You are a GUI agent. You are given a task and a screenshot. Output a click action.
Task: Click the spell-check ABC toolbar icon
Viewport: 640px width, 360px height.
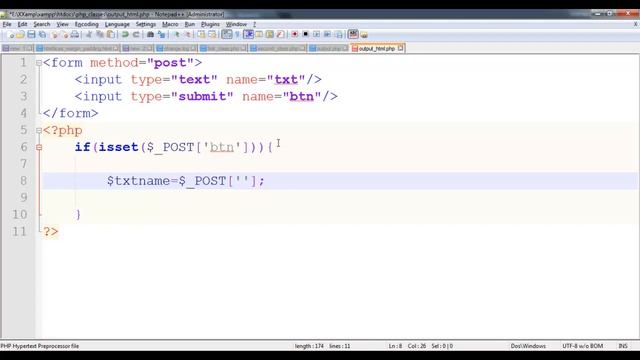click(353, 35)
